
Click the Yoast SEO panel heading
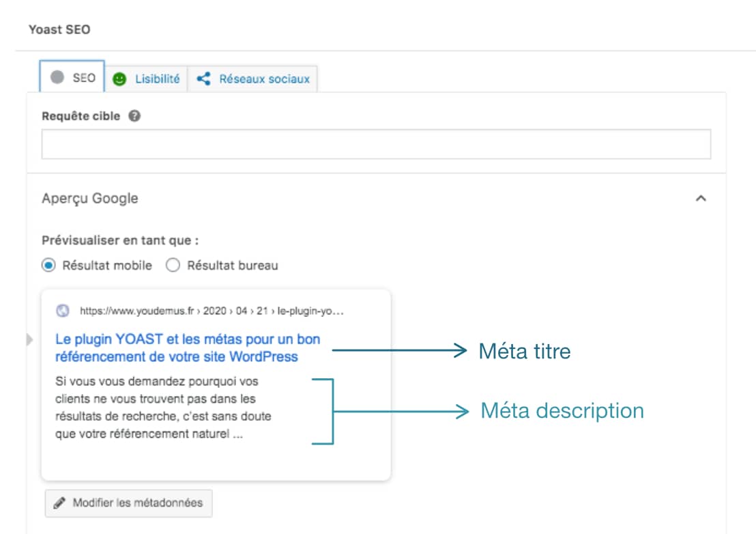point(59,30)
